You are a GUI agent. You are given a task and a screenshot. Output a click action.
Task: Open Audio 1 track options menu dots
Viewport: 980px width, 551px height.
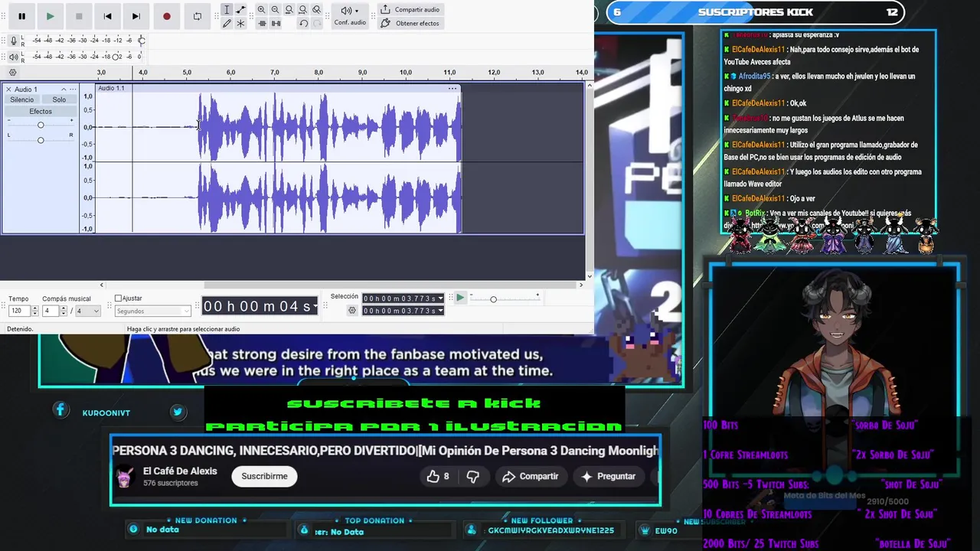click(74, 90)
